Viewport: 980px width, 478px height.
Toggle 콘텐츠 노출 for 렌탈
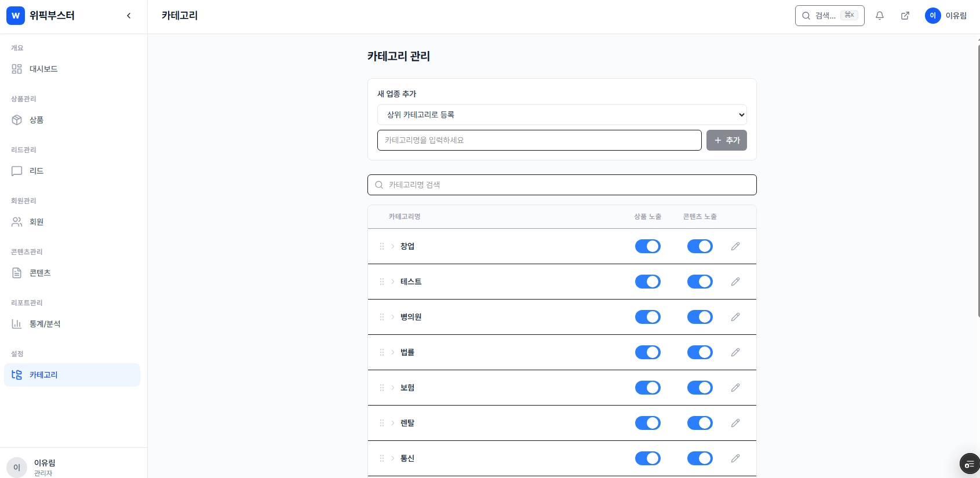(700, 423)
